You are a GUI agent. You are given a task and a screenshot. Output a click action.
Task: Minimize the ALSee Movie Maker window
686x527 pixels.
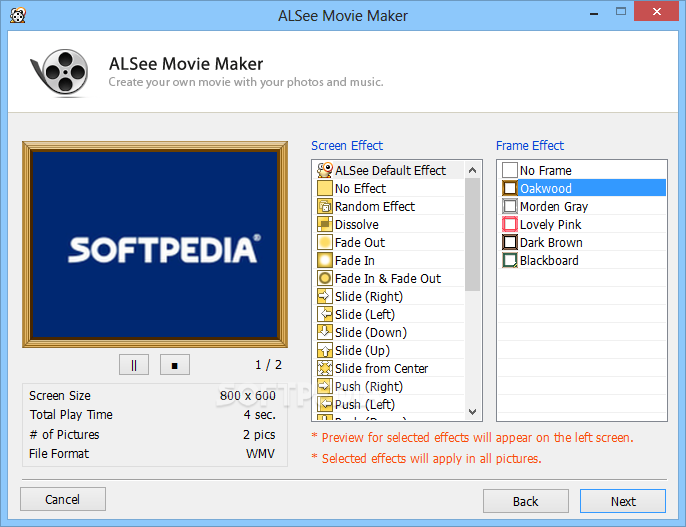(x=594, y=13)
